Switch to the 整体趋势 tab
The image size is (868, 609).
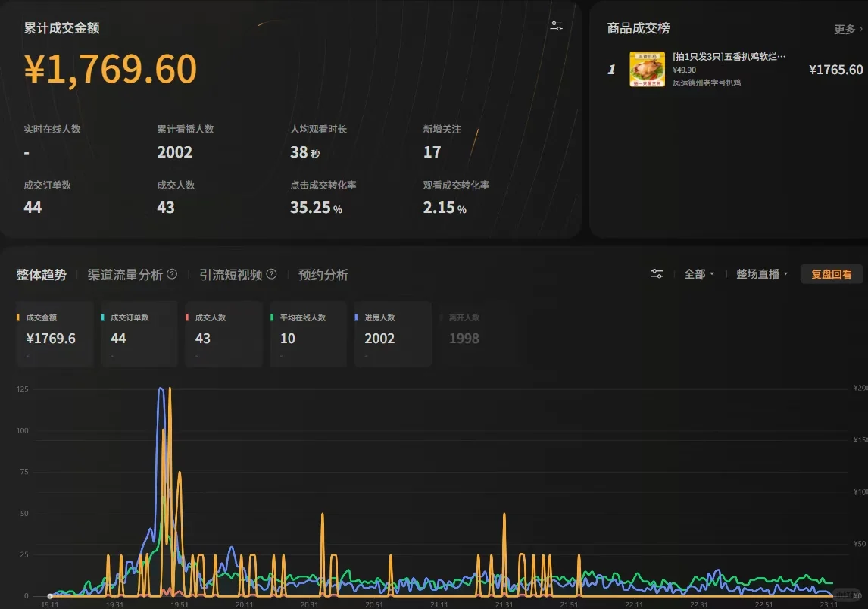coord(42,275)
